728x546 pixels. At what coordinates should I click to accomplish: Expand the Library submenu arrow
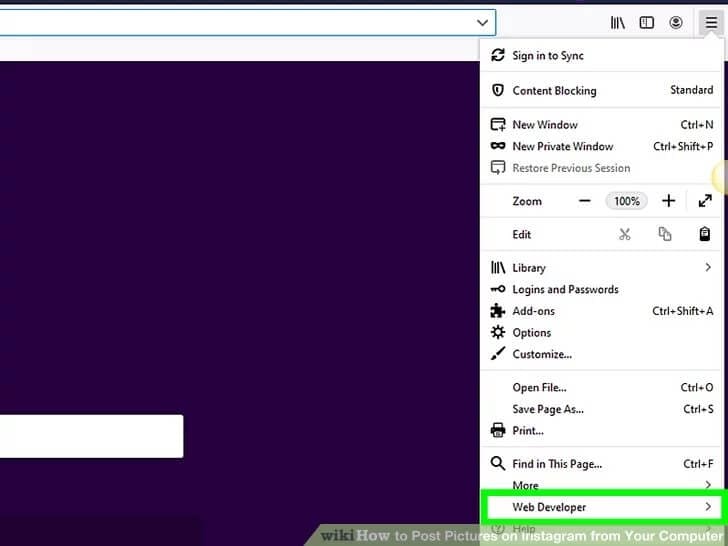point(708,267)
